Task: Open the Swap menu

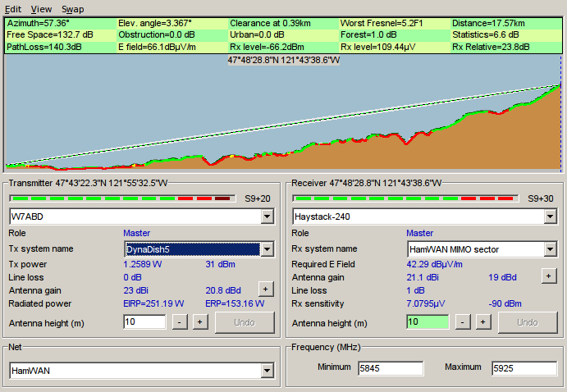Action: [x=72, y=9]
